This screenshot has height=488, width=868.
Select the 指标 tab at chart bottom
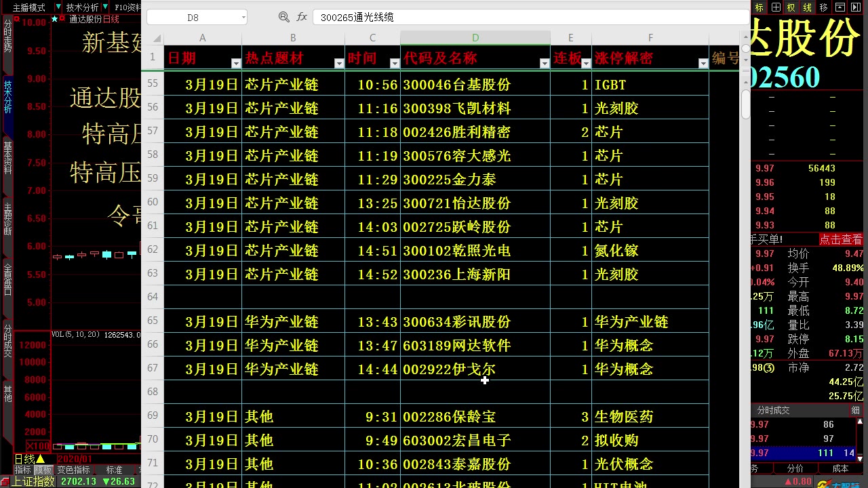[23, 470]
